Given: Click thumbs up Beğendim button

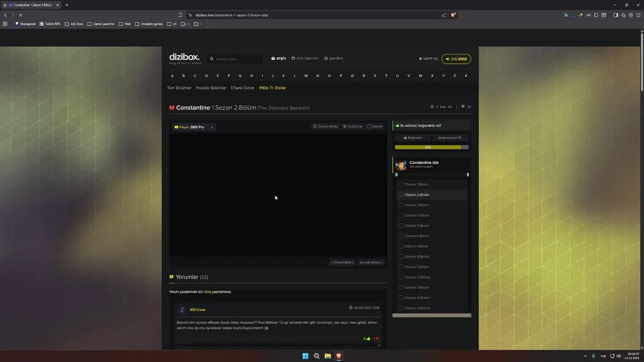Looking at the screenshot, I should click(x=413, y=138).
